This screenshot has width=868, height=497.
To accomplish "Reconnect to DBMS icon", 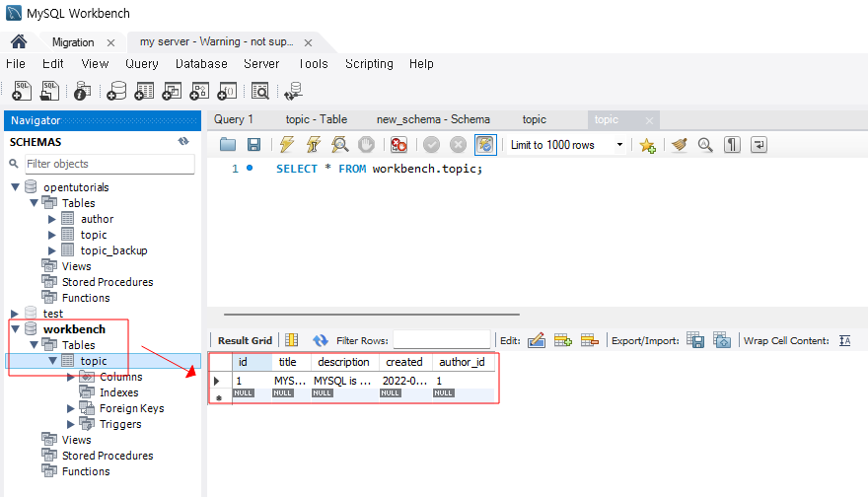I will pyautogui.click(x=293, y=91).
